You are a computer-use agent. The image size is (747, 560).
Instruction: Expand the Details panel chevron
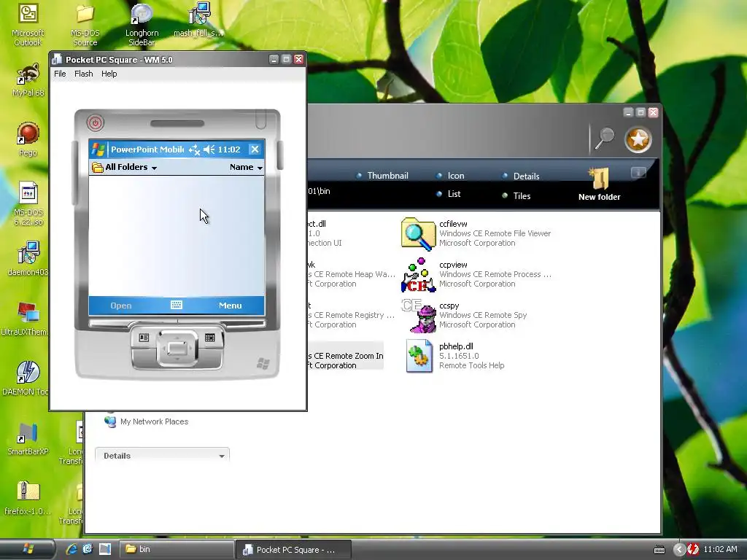(x=222, y=456)
